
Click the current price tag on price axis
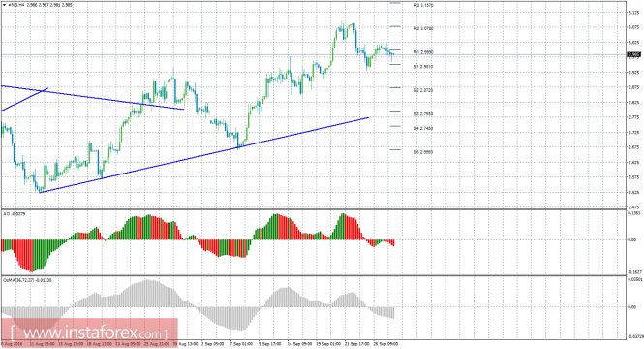tap(633, 54)
